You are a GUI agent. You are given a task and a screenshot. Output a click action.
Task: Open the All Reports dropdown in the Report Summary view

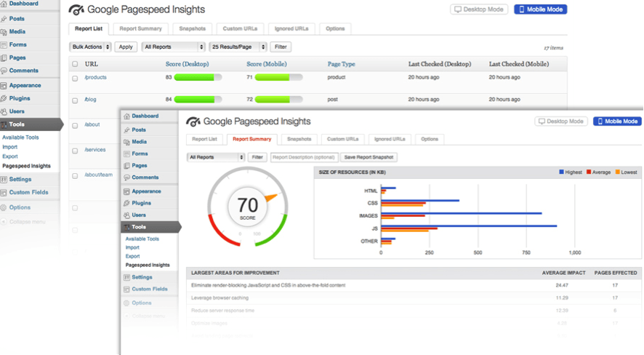216,157
